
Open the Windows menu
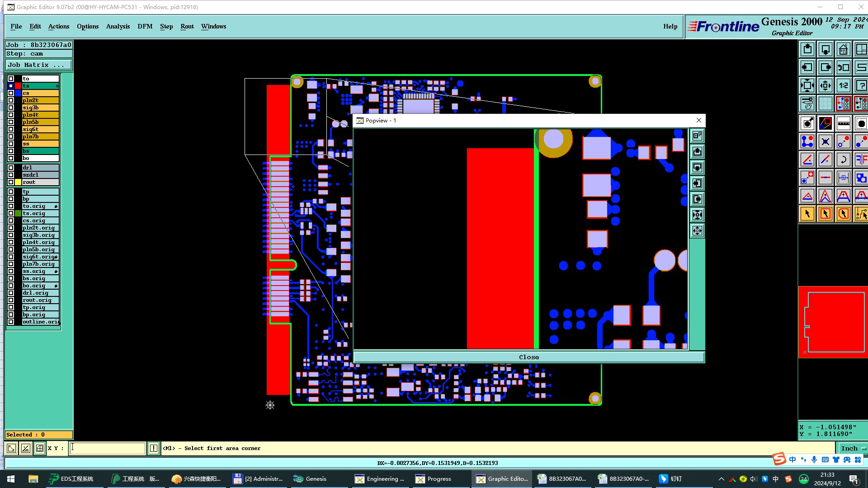click(x=214, y=26)
